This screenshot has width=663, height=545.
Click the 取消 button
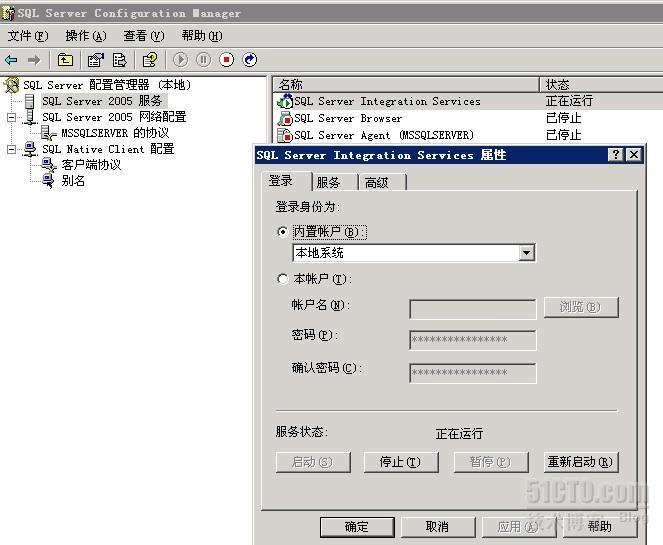[437, 527]
